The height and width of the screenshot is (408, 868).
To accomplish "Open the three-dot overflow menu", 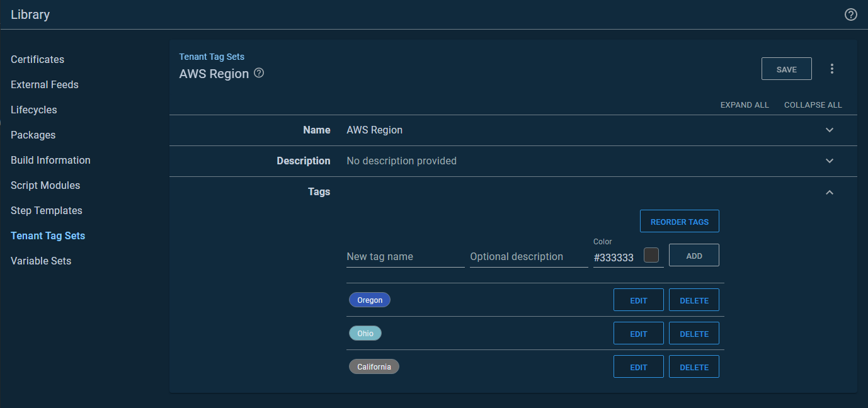I will tap(831, 69).
